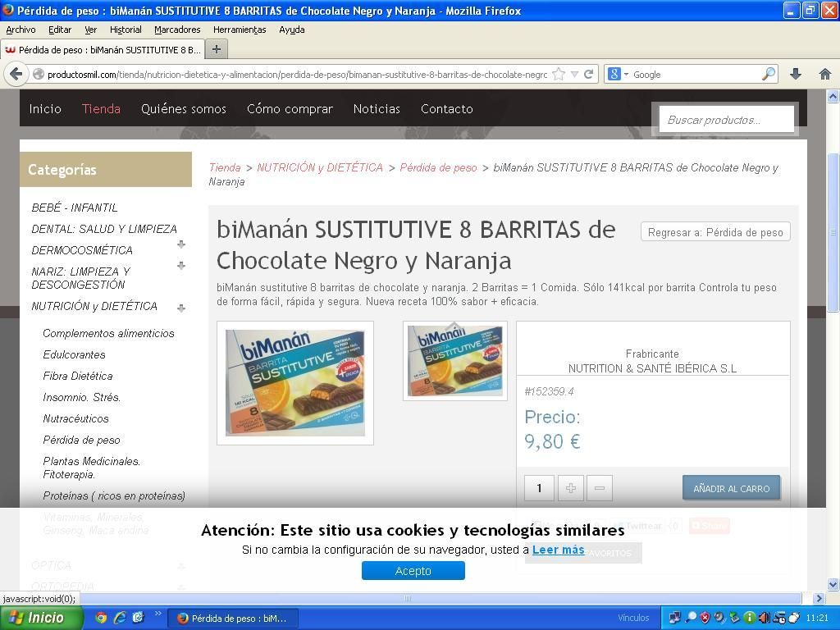
Task: Select the biManán SUSTITUTIVE browser tab
Action: (x=103, y=50)
